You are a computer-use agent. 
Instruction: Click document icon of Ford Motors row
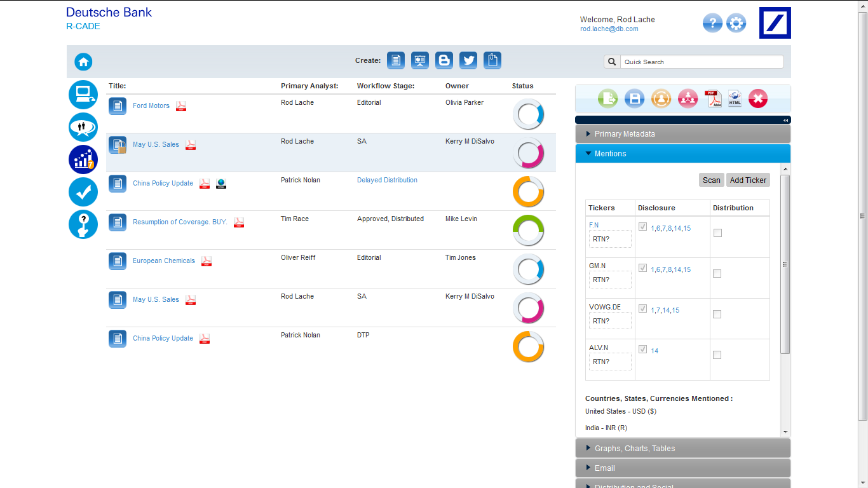pos(118,106)
